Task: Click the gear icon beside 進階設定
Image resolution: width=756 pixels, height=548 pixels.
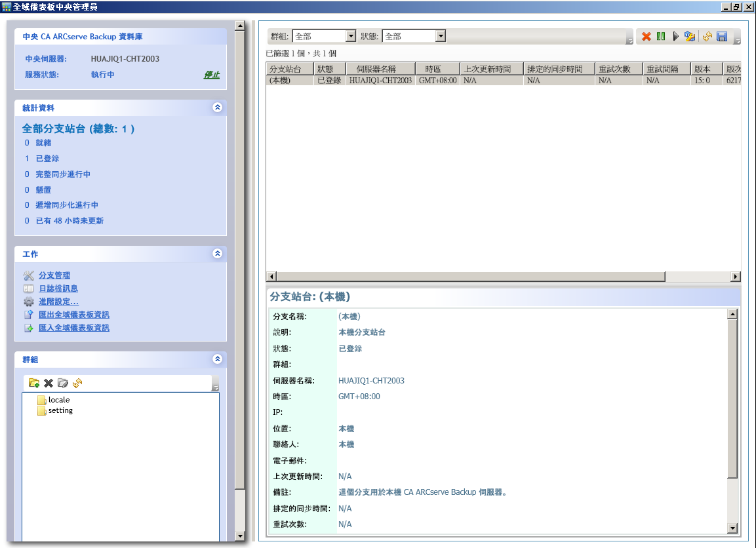Action: (29, 302)
